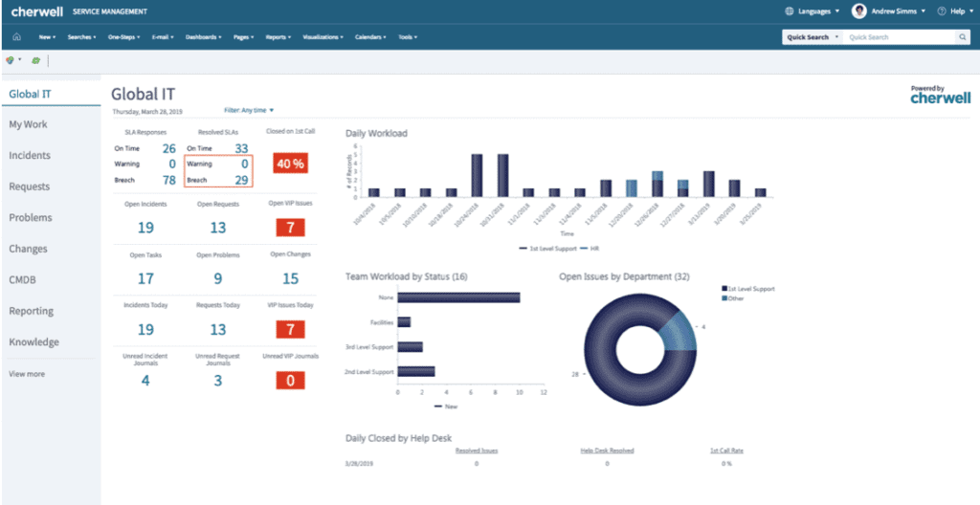980x505 pixels.
Task: Click the Powered by Cherwell logo
Action: [941, 95]
